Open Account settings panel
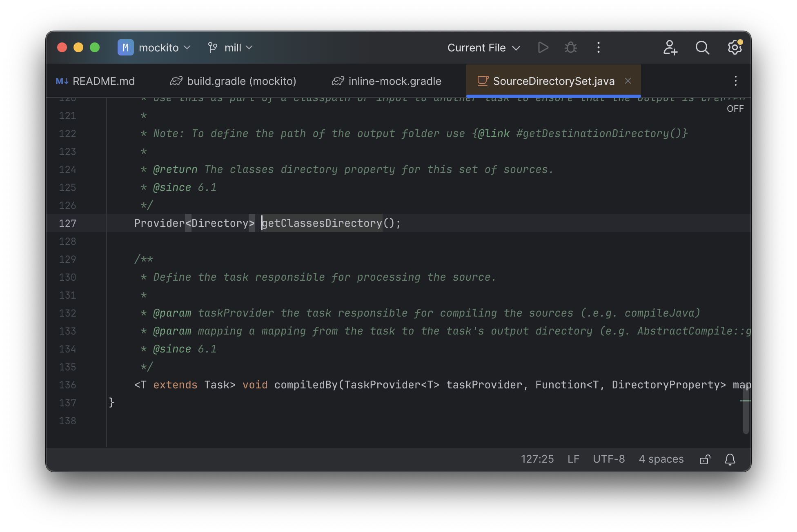The width and height of the screenshot is (797, 532). coord(669,47)
